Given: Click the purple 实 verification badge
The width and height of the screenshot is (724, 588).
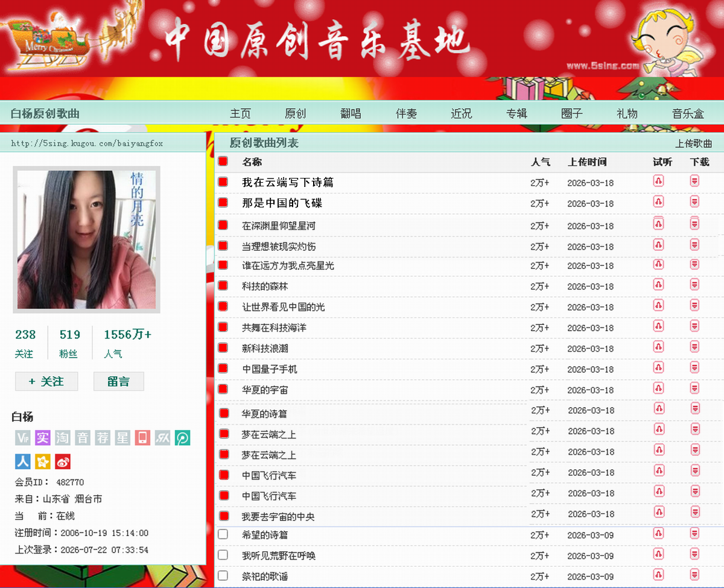Looking at the screenshot, I should (42, 438).
